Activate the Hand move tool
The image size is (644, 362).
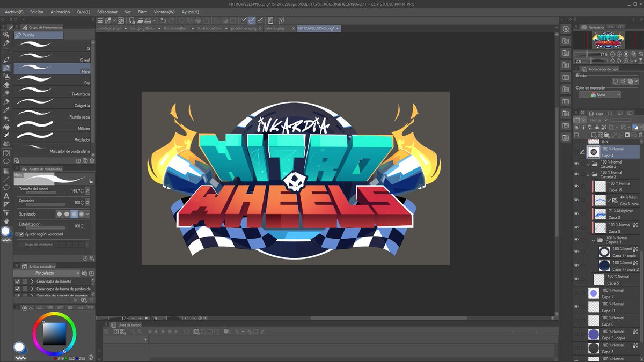(6, 220)
